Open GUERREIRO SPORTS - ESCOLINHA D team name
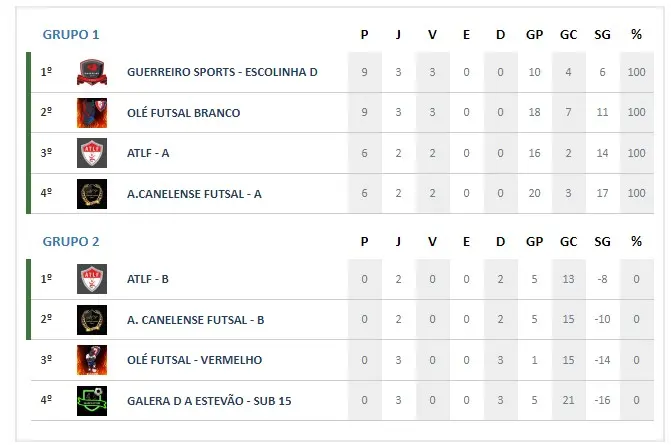Screen dimensions: 671x445 point(222,72)
